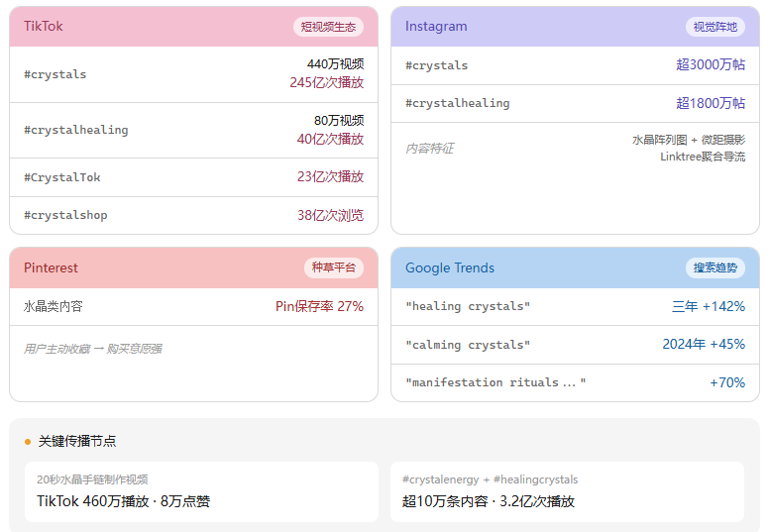Select the "healing crystals" search term
Screen dimensions: 770x532
pos(468,307)
